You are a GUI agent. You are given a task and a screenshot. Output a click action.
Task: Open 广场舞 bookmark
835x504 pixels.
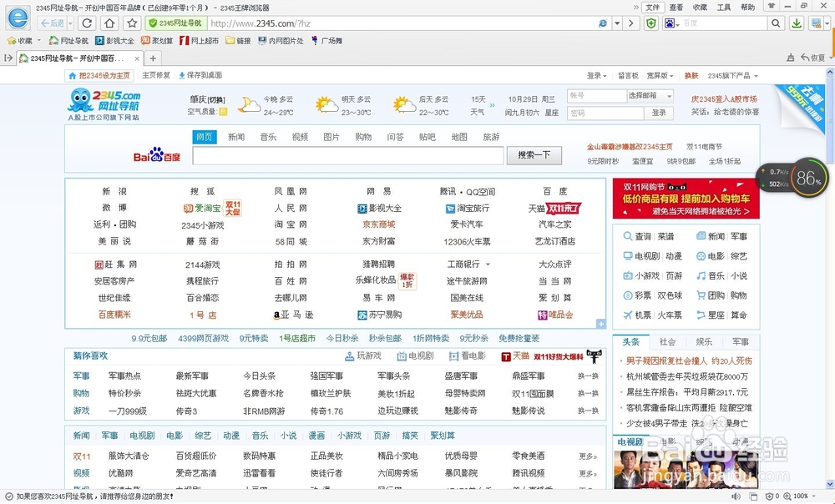pyautogui.click(x=327, y=40)
